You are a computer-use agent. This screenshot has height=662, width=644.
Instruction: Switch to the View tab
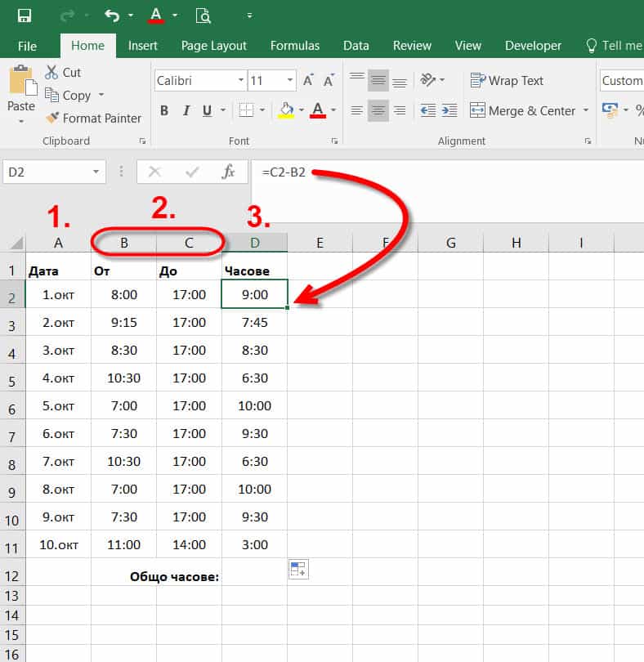click(x=468, y=46)
